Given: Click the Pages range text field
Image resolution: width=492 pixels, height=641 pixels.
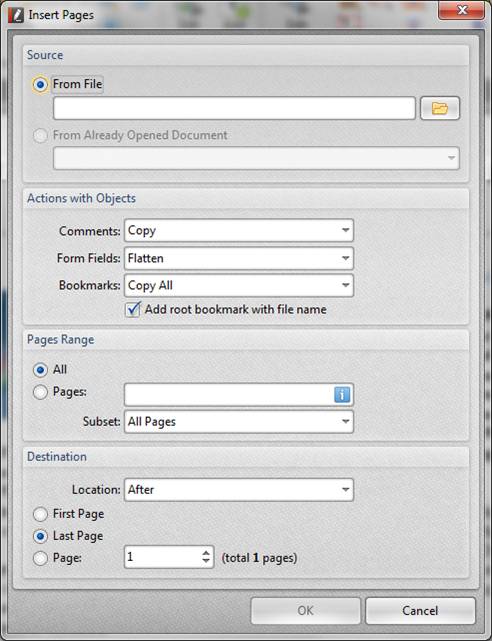Looking at the screenshot, I should tap(229, 395).
